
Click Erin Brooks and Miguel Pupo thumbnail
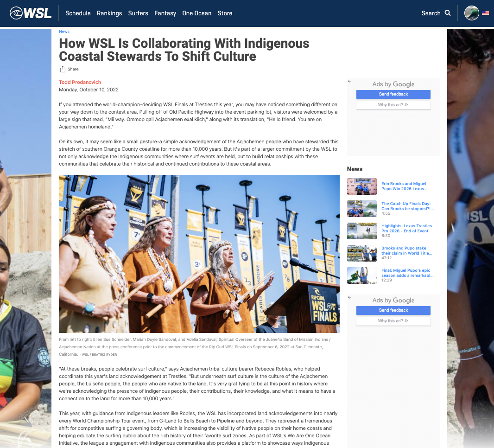click(361, 186)
